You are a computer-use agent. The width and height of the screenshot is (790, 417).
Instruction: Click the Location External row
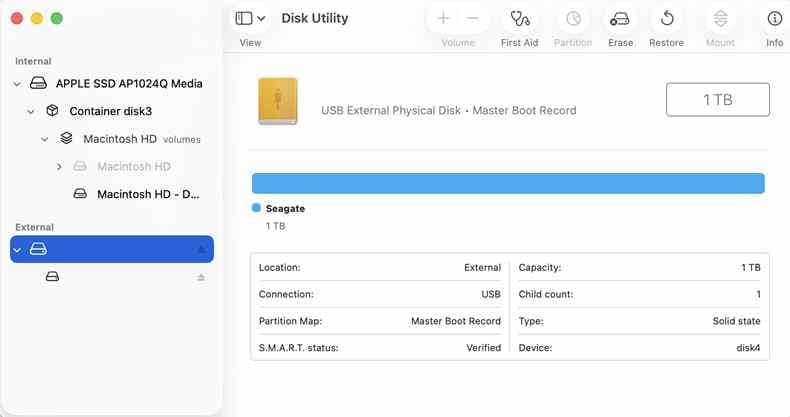click(380, 267)
